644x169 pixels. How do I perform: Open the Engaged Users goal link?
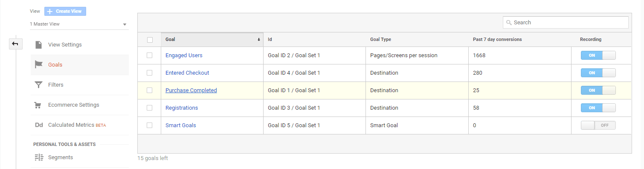click(x=184, y=55)
